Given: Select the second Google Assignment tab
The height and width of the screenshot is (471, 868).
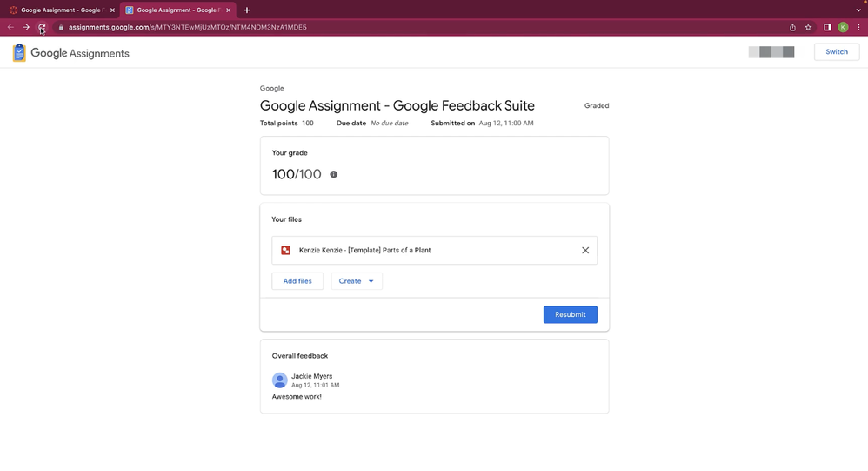Looking at the screenshot, I should (178, 10).
